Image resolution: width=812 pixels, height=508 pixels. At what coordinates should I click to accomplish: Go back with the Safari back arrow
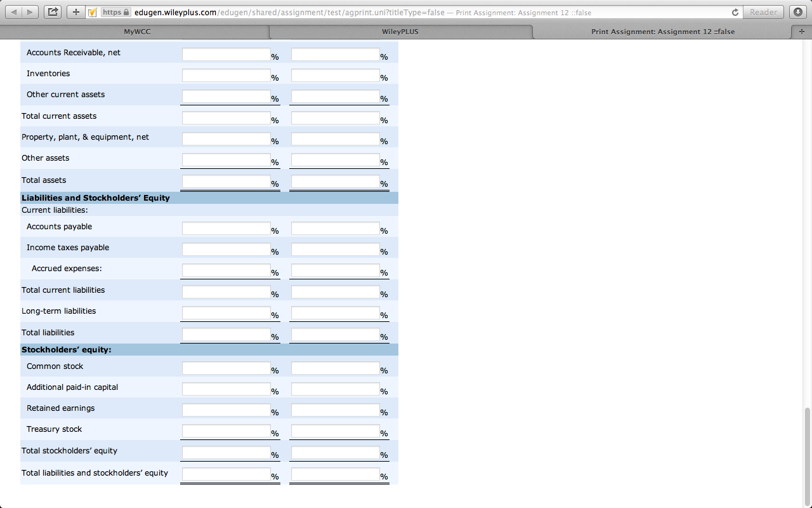coord(13,12)
